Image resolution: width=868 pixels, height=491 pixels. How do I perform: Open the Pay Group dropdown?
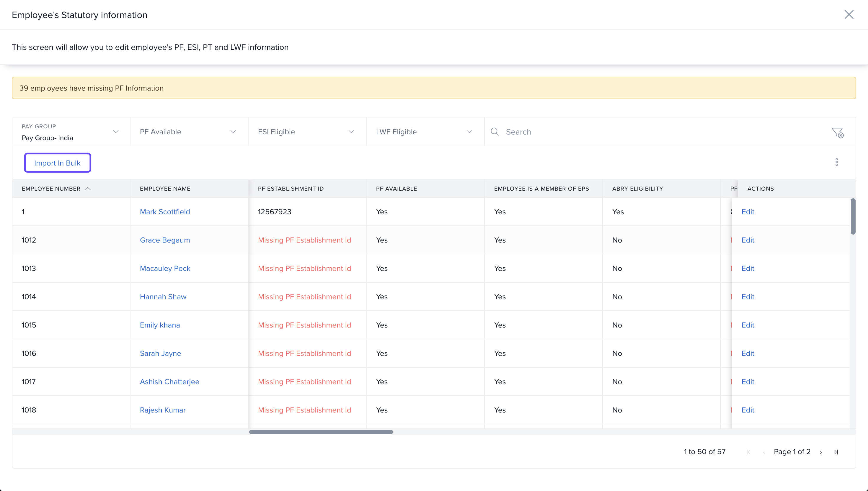(71, 132)
